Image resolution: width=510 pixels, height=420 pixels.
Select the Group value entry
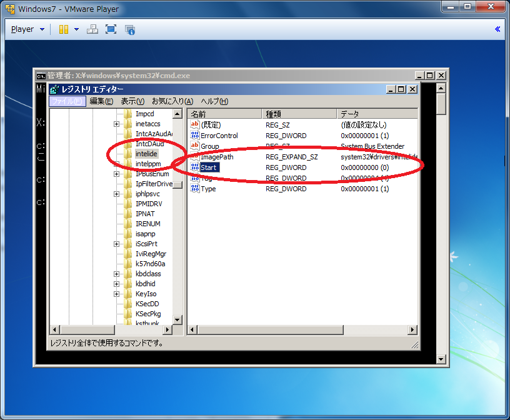(210, 146)
